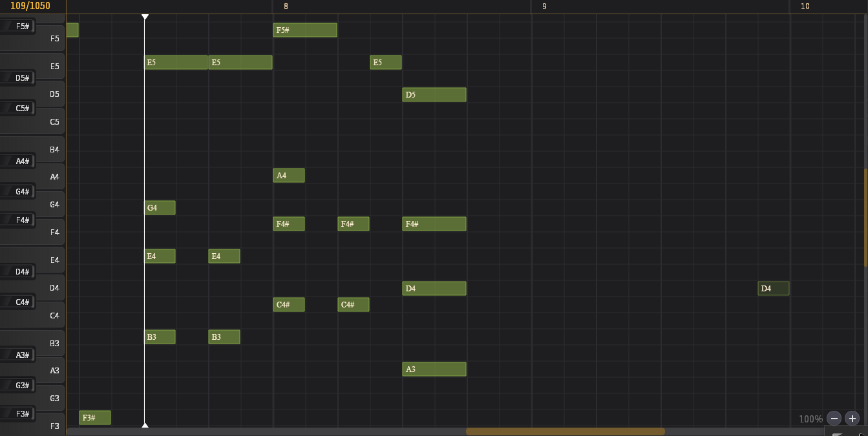Image resolution: width=868 pixels, height=436 pixels.
Task: Click the measure 9 marker in the ruler
Action: (544, 6)
